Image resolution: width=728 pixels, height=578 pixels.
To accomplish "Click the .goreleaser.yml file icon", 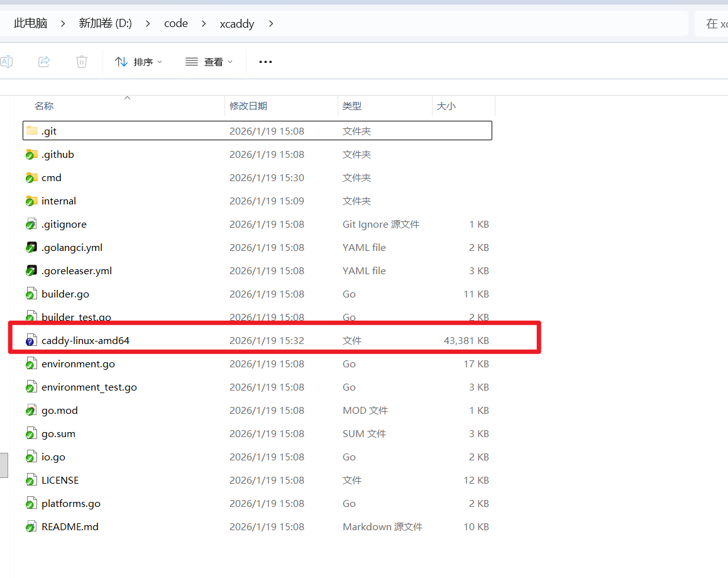I will tap(31, 271).
